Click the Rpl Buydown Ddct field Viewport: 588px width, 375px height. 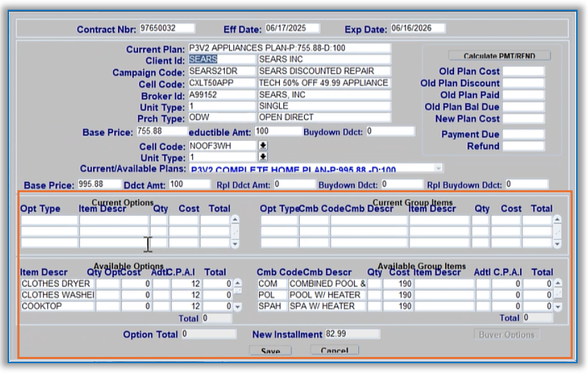click(526, 184)
